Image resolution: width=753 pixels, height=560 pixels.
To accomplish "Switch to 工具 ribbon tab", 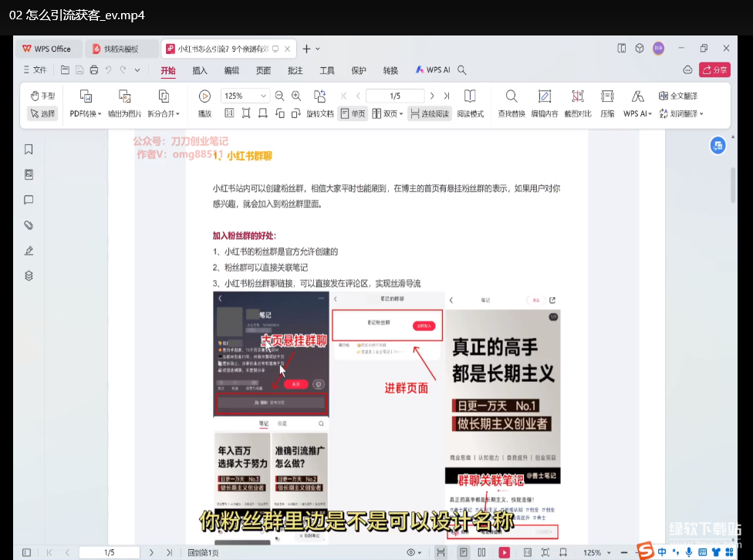I will (x=327, y=70).
